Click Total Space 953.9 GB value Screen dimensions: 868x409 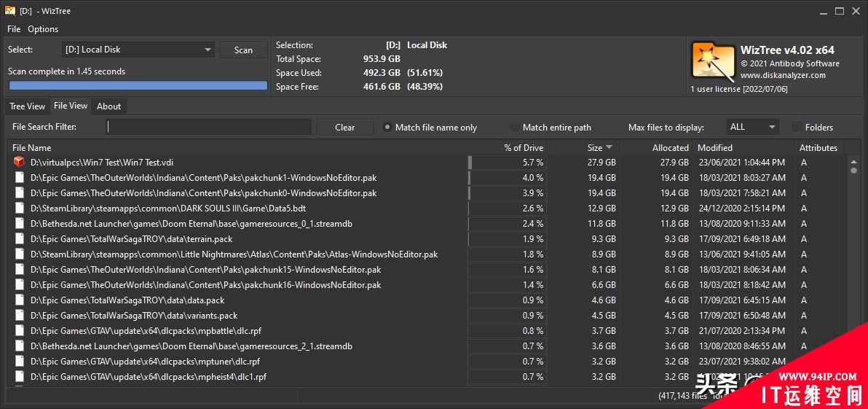click(x=382, y=59)
